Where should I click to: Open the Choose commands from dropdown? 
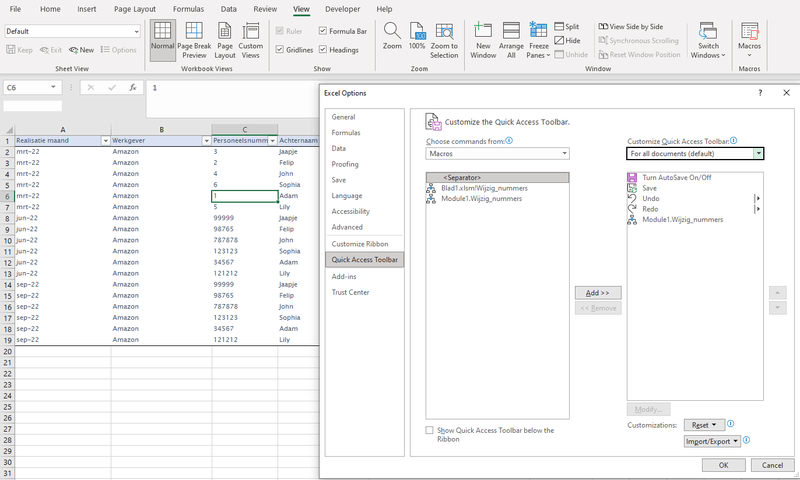497,153
